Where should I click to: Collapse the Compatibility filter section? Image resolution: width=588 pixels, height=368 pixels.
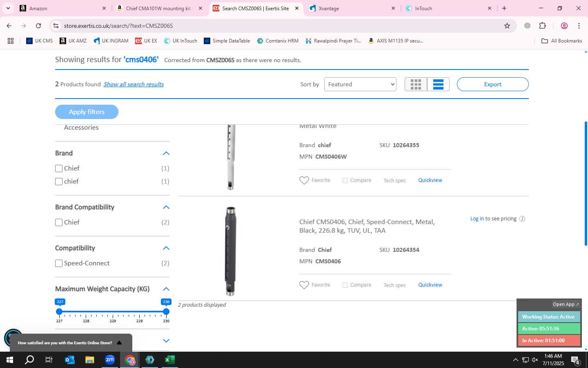pos(166,248)
